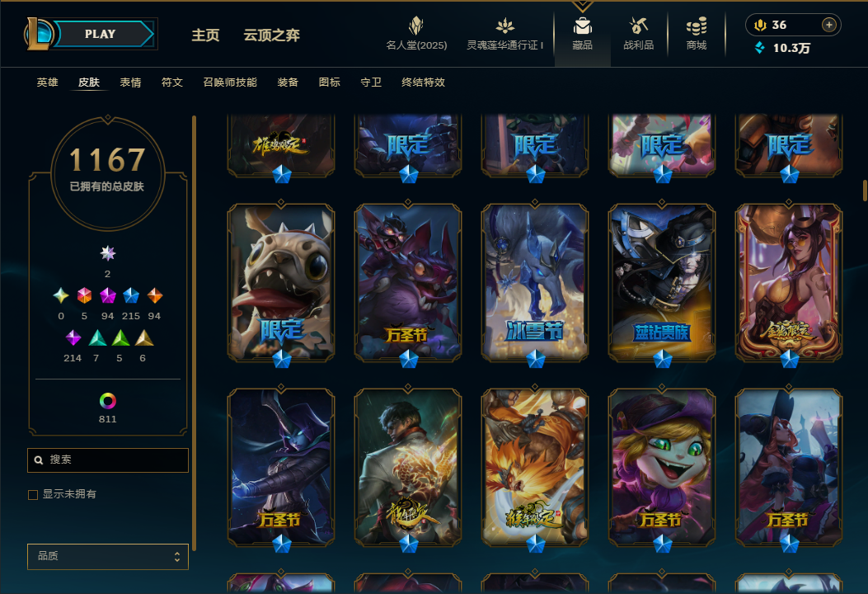
Task: Click the mythic star gem icon
Action: [x=108, y=253]
